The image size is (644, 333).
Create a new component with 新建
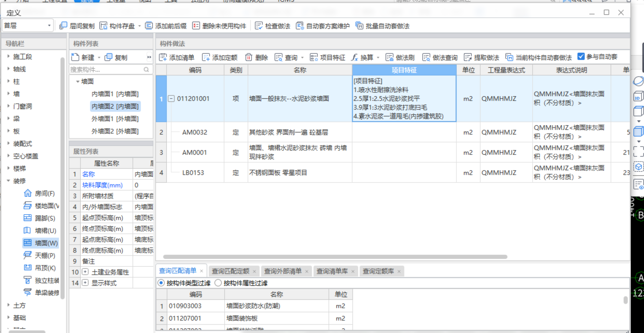83,57
